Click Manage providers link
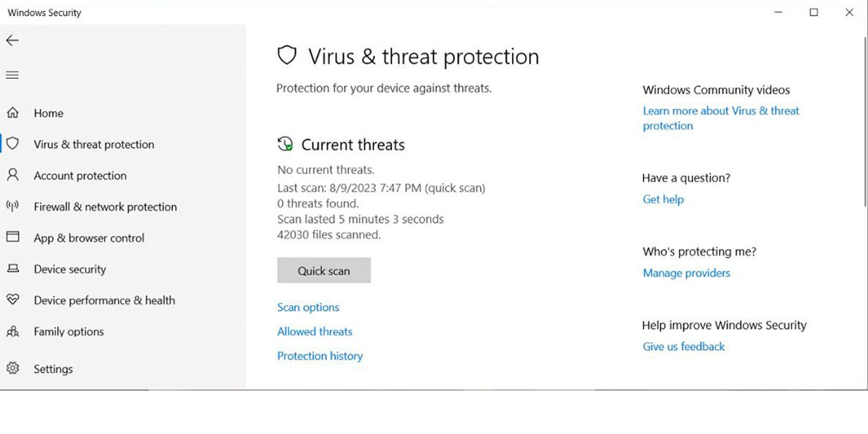This screenshot has height=434, width=868. click(686, 273)
